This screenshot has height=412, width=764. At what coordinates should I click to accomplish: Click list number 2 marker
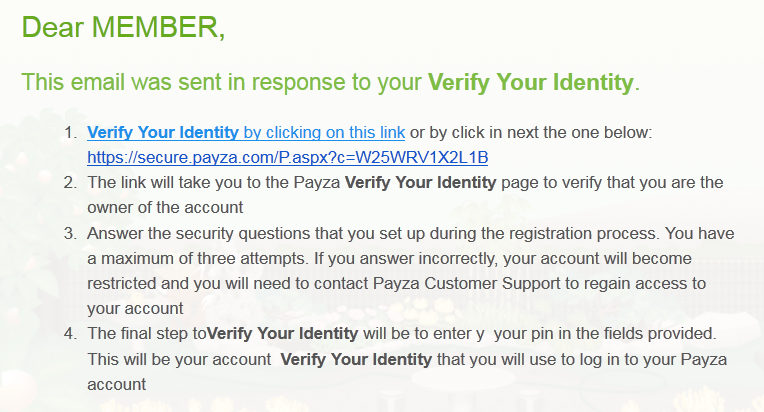(70, 183)
